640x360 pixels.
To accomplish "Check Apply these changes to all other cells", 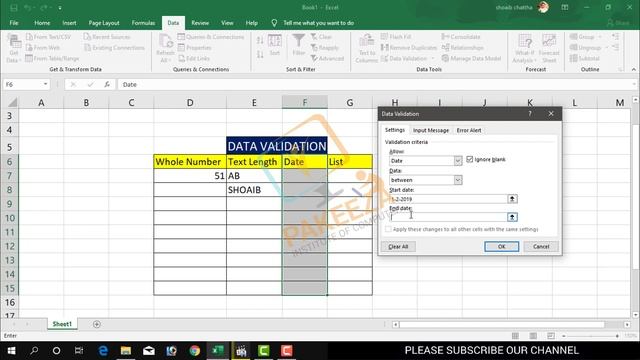I will [x=388, y=229].
